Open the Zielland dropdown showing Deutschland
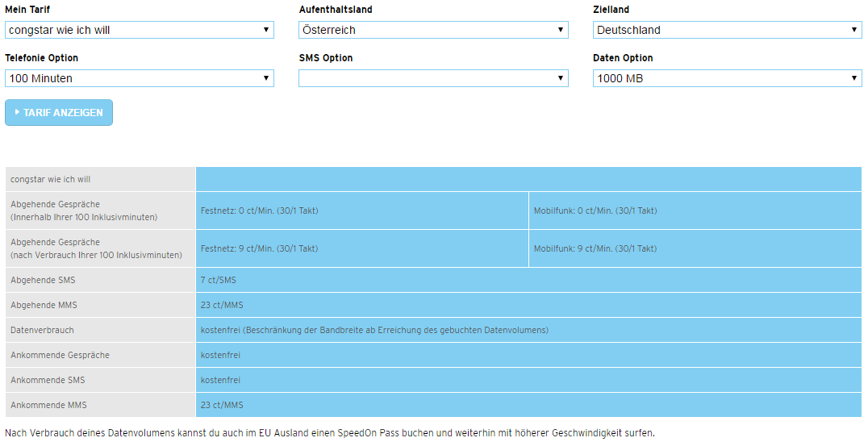The height and width of the screenshot is (442, 868). pos(727,30)
